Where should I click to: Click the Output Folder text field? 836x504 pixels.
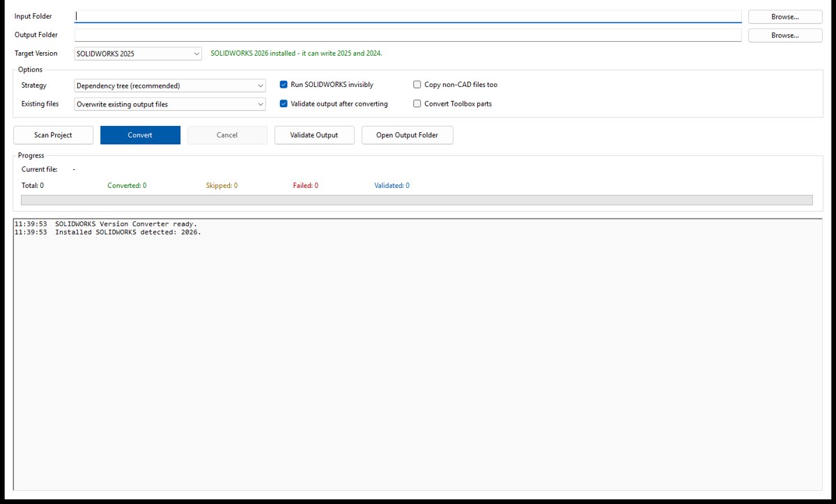[408, 35]
